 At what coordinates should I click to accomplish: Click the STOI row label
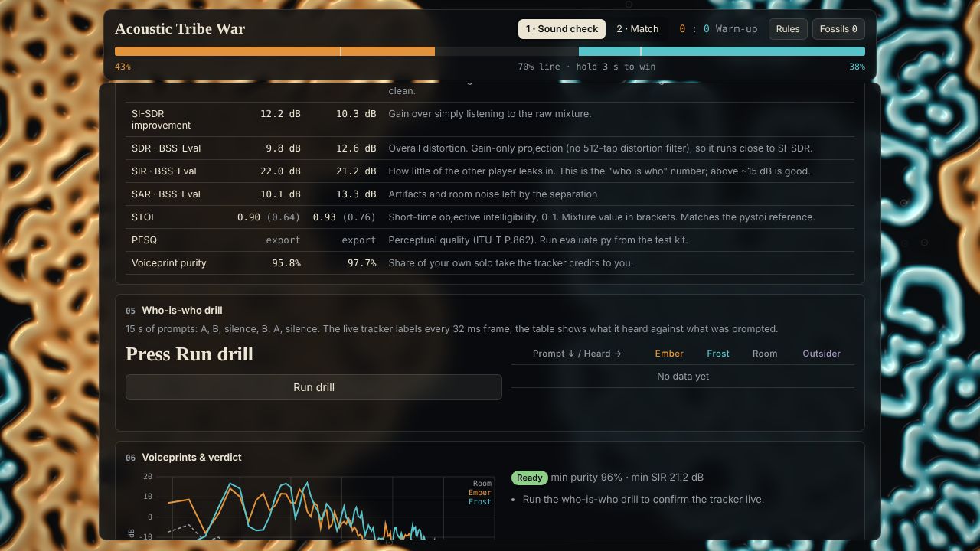click(142, 217)
